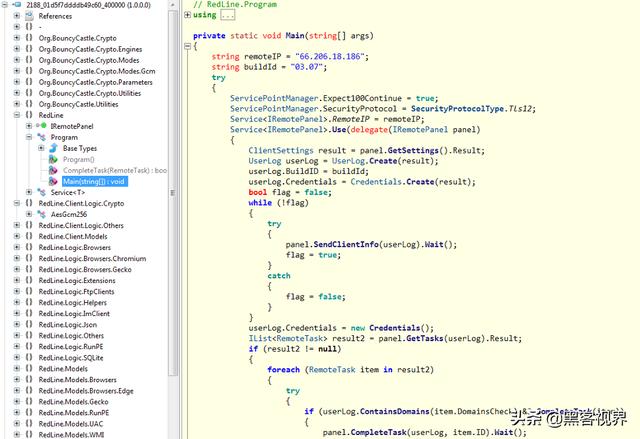Click the References folder icon
This screenshot has height=439, width=640.
pos(29,16)
